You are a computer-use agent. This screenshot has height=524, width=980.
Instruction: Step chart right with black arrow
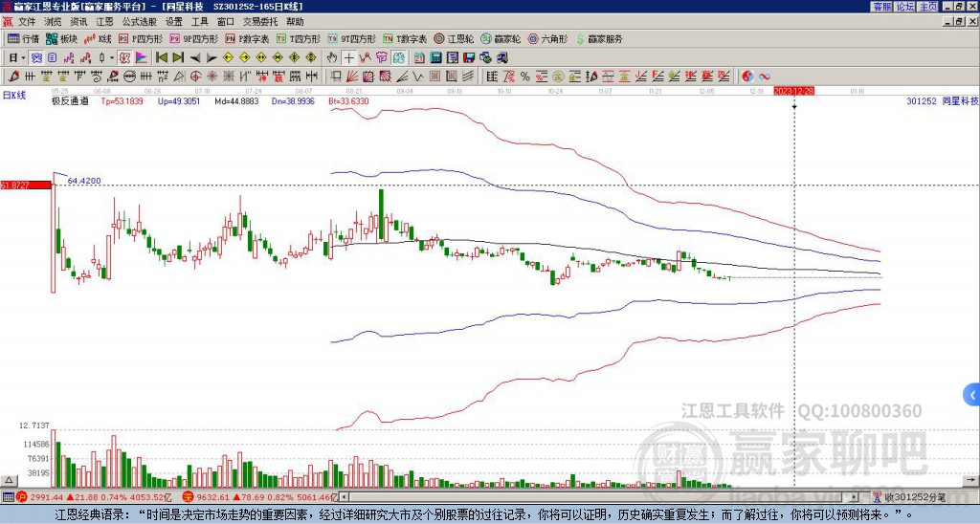[212, 57]
